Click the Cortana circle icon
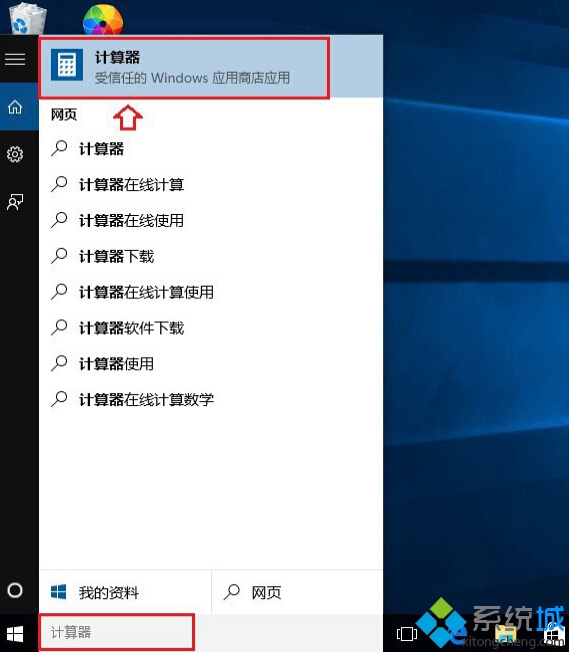The height and width of the screenshot is (652, 569). click(15, 590)
